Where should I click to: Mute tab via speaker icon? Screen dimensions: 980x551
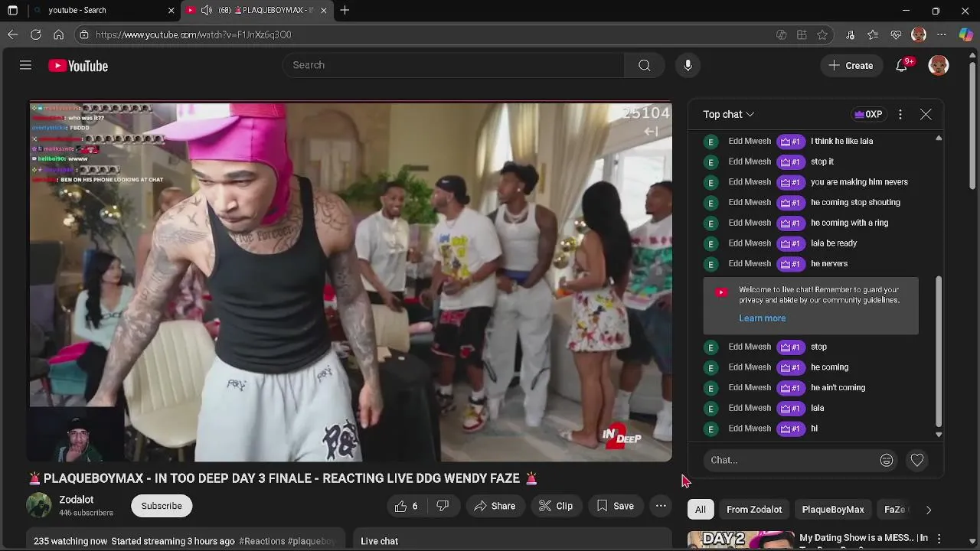click(x=207, y=11)
